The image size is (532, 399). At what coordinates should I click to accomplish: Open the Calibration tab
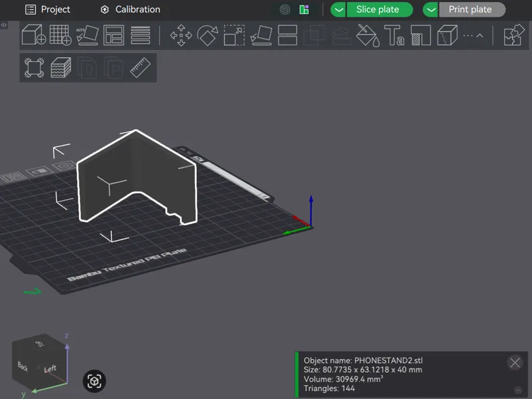130,9
